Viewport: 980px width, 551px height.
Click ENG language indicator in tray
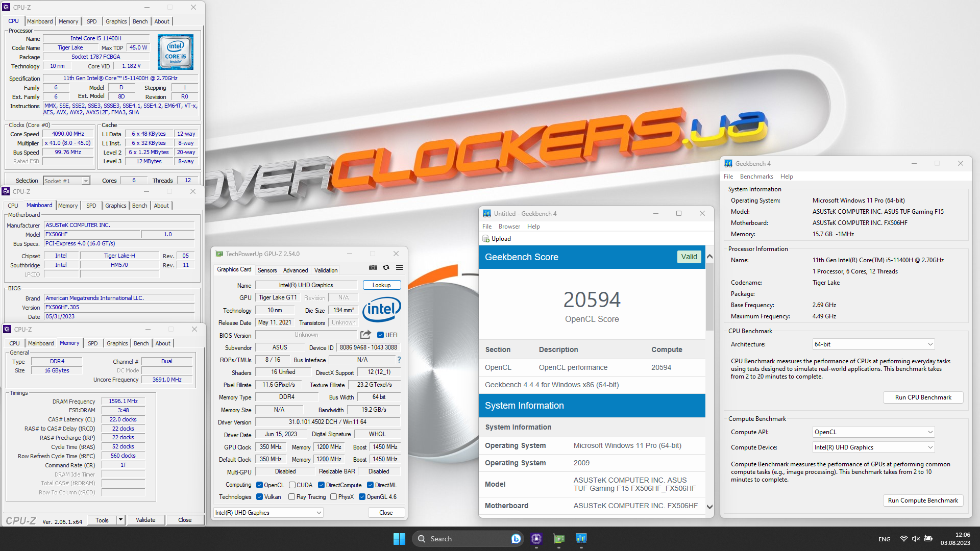(x=885, y=539)
